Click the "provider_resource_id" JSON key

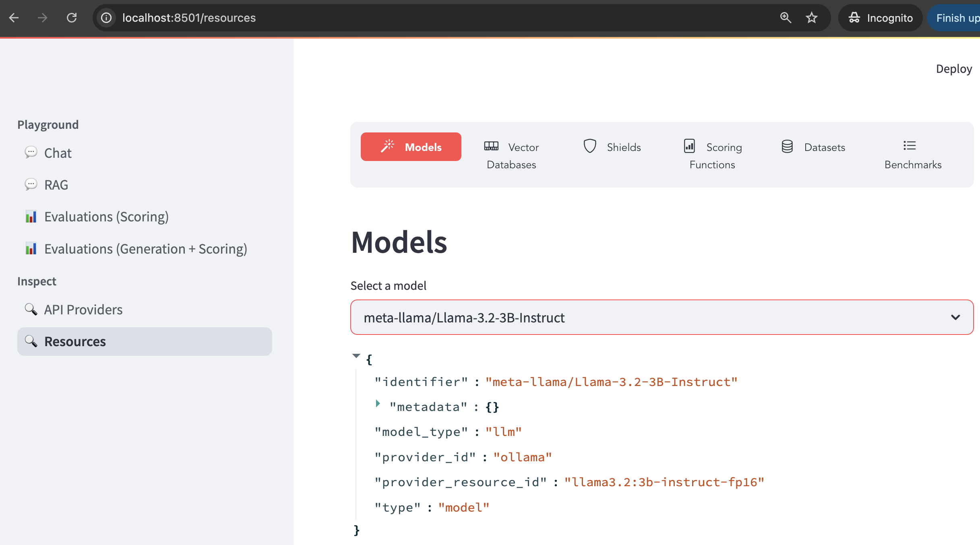[x=461, y=482]
